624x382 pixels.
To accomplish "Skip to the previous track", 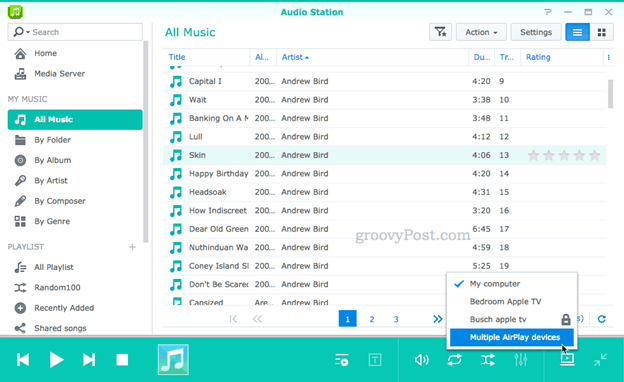I will click(x=23, y=360).
